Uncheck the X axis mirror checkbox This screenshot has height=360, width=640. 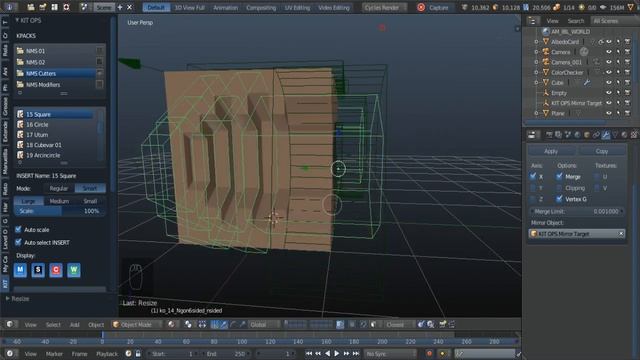click(x=533, y=176)
